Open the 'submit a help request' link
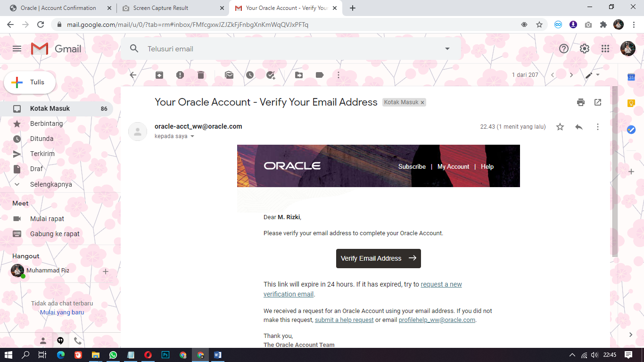644x362 pixels. point(344,320)
